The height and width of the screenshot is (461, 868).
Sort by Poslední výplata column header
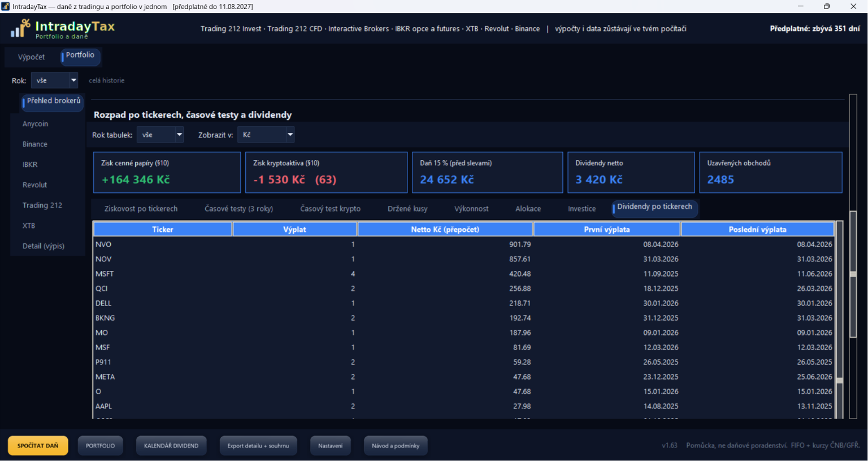coord(757,229)
